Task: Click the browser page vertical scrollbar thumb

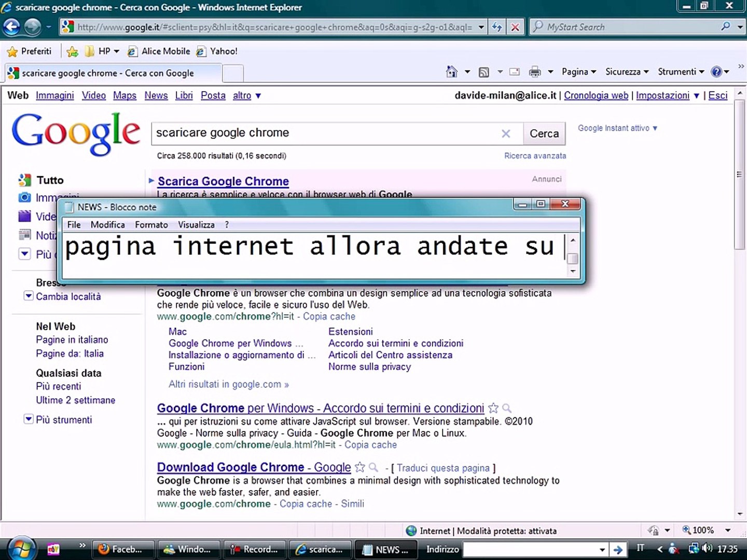Action: click(740, 175)
